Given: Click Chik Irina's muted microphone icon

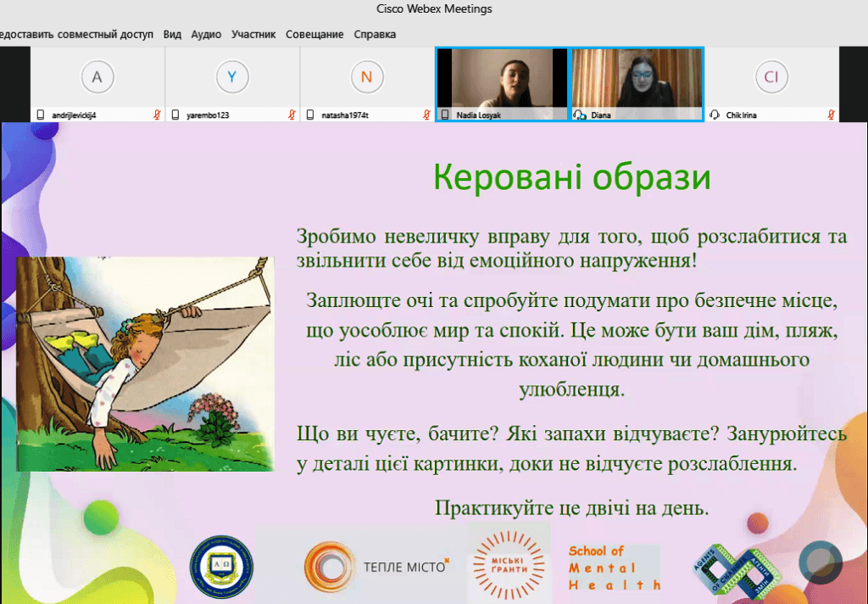Looking at the screenshot, I should pos(831,115).
